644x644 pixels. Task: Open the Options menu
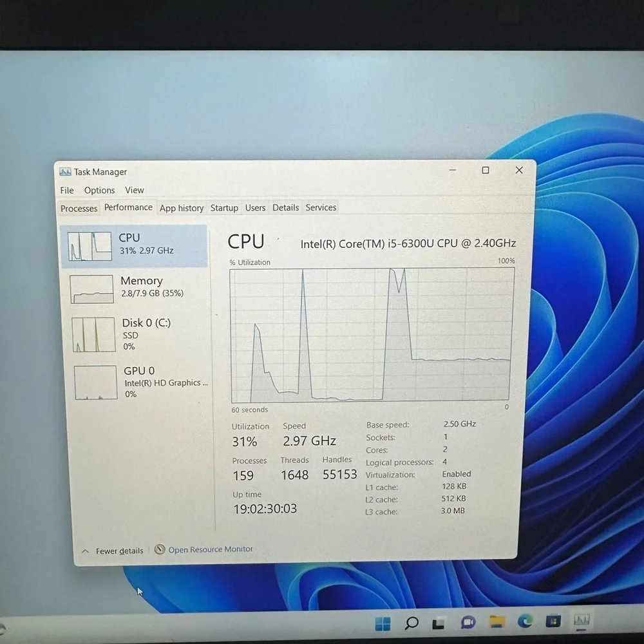click(99, 190)
